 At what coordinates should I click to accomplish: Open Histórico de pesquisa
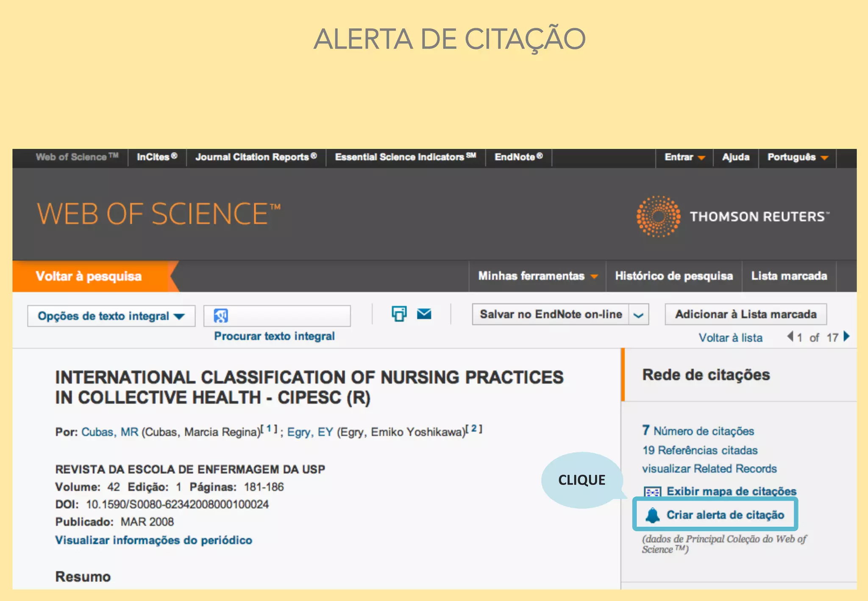[674, 276]
